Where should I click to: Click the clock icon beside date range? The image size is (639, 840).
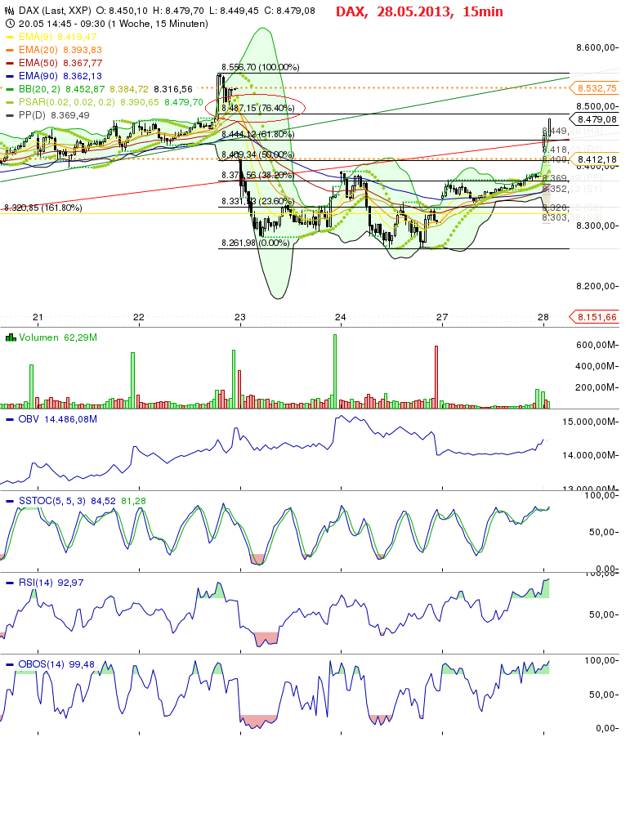pyautogui.click(x=10, y=24)
